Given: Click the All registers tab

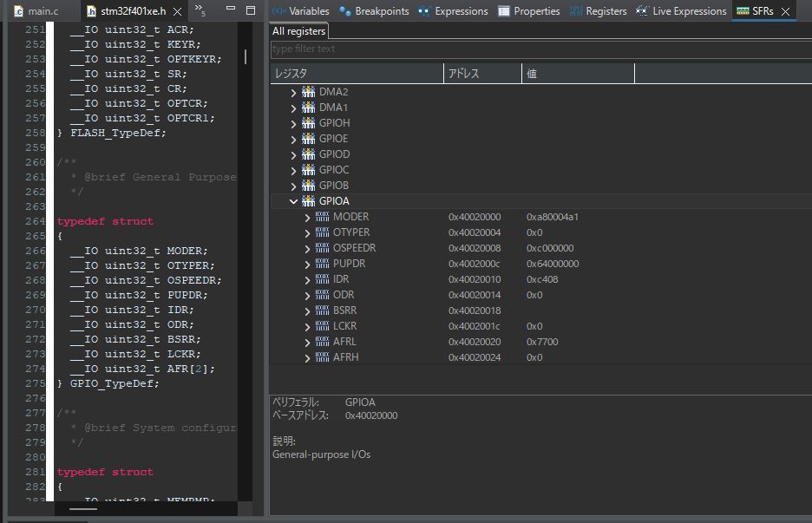Looking at the screenshot, I should tap(299, 29).
